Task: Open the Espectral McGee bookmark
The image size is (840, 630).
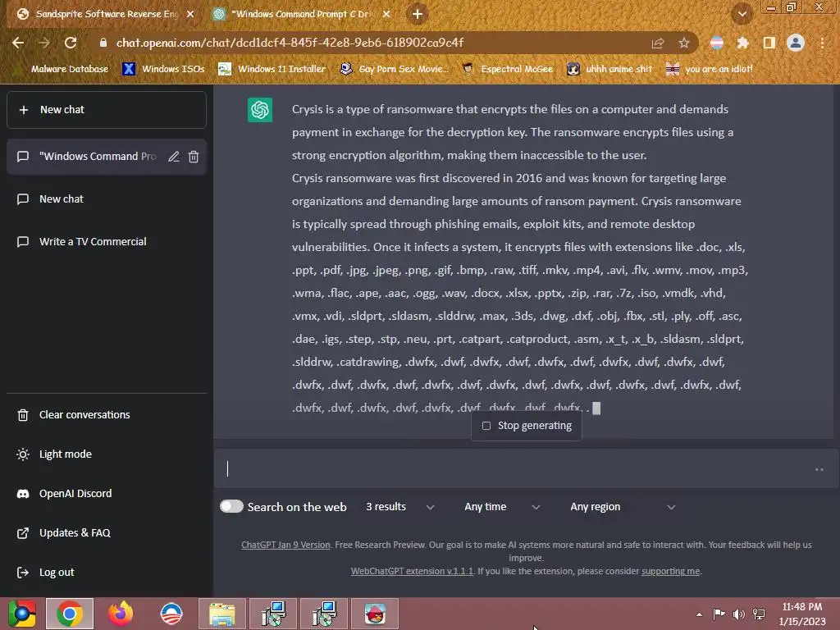Action: [x=507, y=69]
